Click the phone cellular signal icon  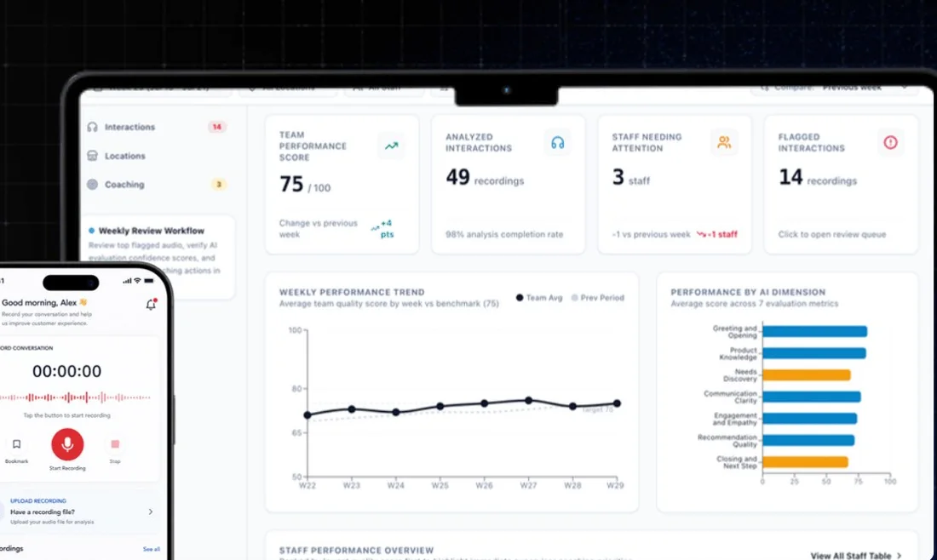pos(127,281)
